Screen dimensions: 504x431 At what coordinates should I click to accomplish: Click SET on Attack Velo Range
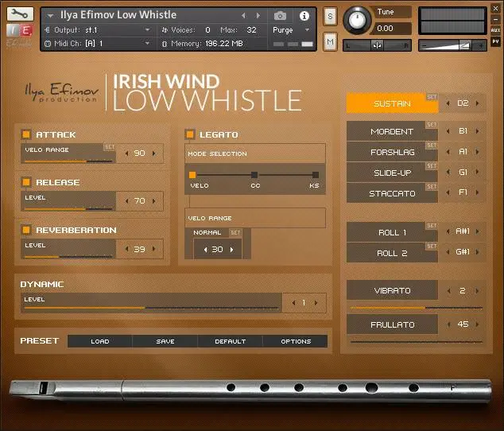(110, 147)
